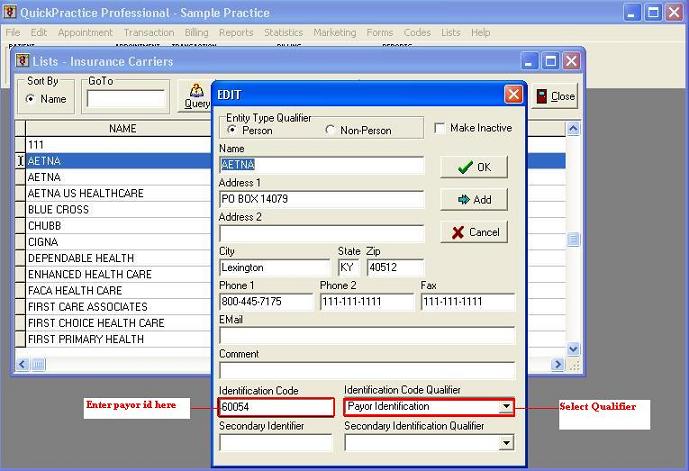Viewport: 689px width, 471px height.
Task: Click the Identification Code input field
Action: (x=276, y=407)
